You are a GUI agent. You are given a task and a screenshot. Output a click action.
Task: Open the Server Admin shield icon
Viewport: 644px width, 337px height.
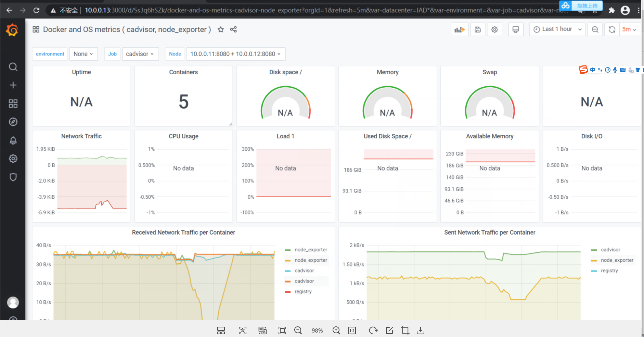[13, 177]
